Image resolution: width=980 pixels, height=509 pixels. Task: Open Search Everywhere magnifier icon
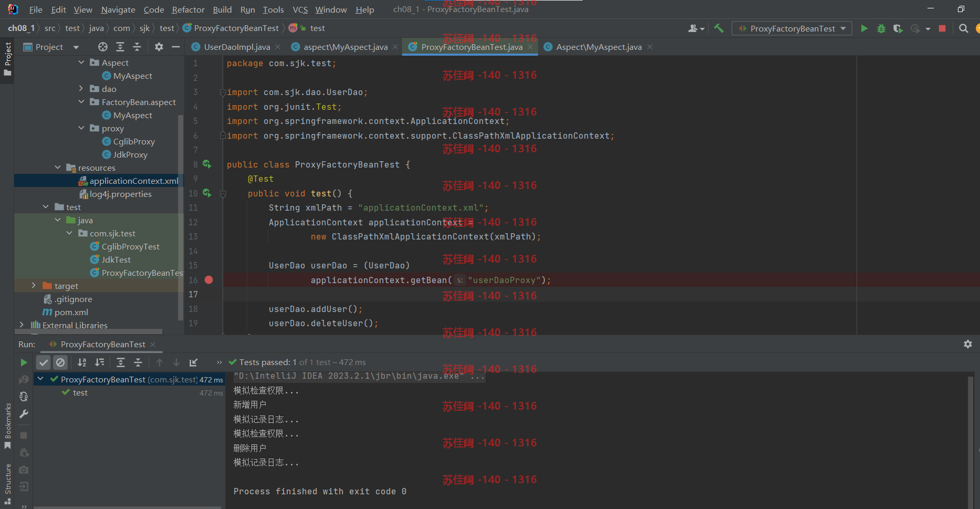pos(963,28)
